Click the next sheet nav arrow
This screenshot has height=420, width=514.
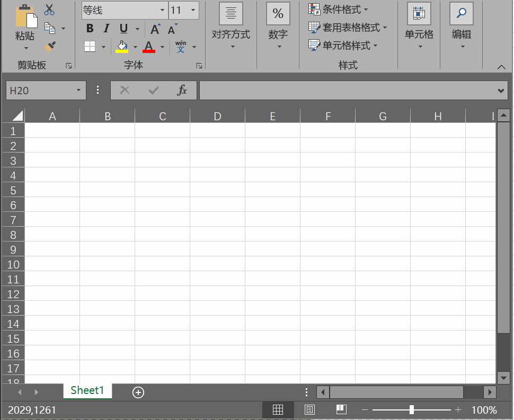click(36, 392)
